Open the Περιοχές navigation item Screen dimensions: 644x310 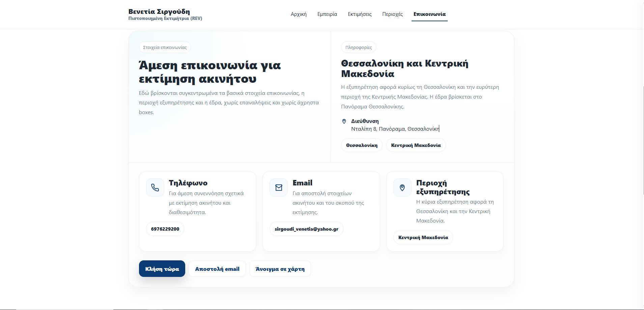pyautogui.click(x=392, y=14)
